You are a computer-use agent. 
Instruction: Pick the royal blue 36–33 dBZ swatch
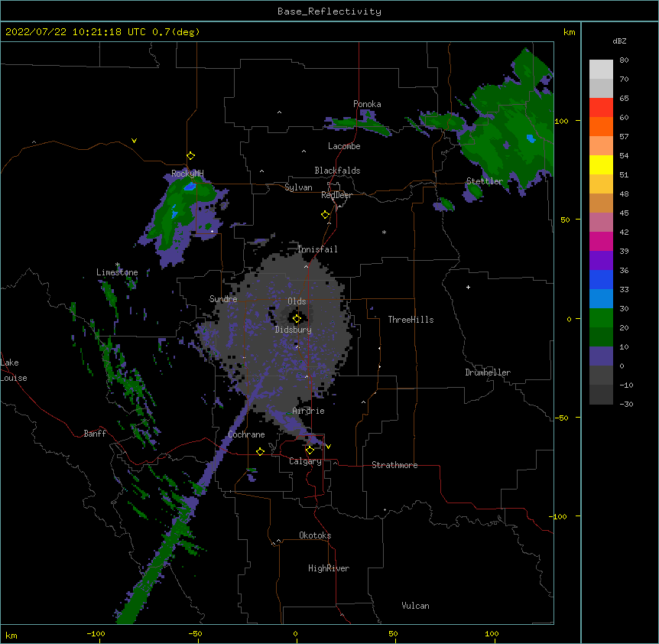601,279
